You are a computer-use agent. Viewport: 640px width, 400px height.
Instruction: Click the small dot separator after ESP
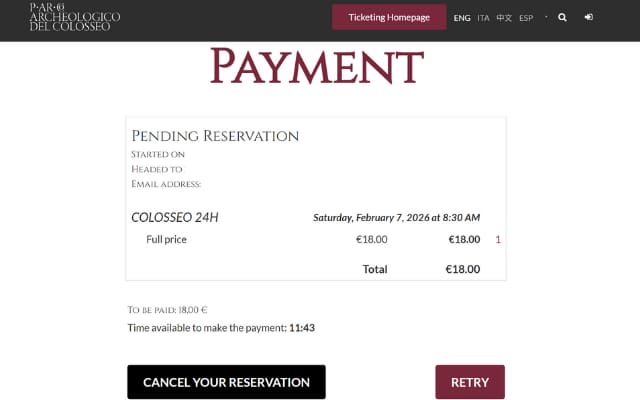click(546, 17)
